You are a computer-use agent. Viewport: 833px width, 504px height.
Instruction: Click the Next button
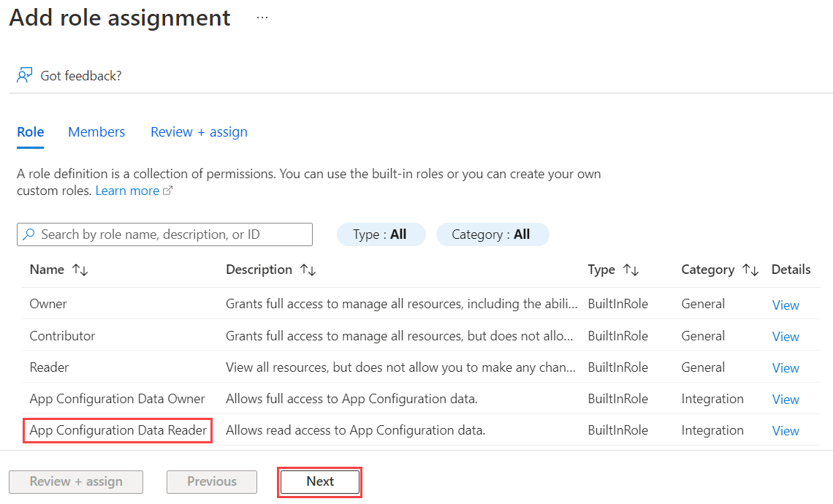tap(319, 481)
